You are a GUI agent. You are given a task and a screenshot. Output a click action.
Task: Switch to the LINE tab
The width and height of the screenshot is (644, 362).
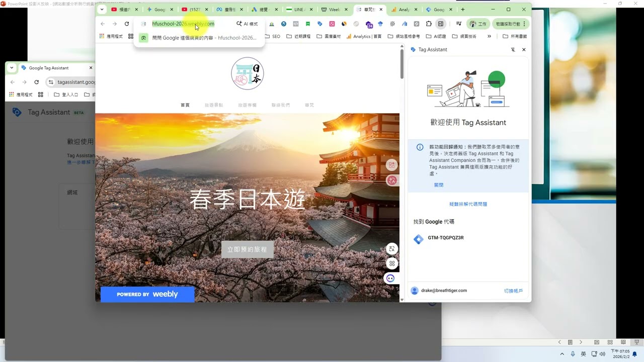click(x=299, y=10)
